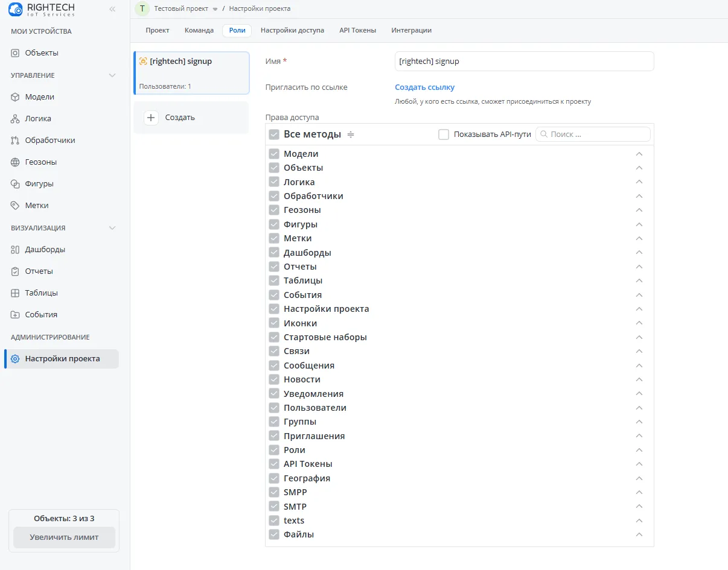Image resolution: width=728 pixels, height=570 pixels.
Task: Enable the Показывать API-пути checkbox
Action: point(444,135)
